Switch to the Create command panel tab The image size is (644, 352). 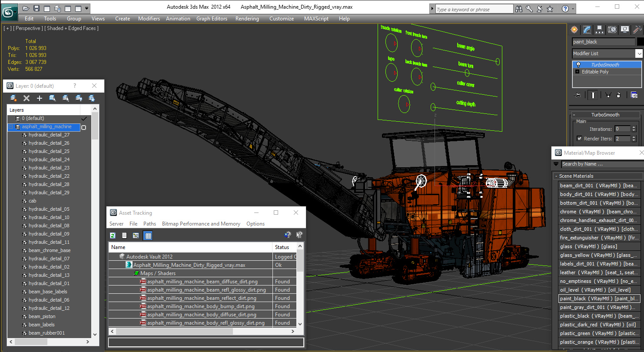pyautogui.click(x=574, y=30)
